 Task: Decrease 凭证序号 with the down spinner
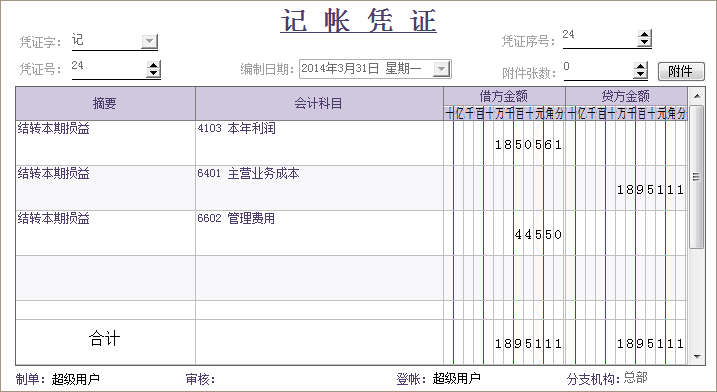[x=644, y=43]
